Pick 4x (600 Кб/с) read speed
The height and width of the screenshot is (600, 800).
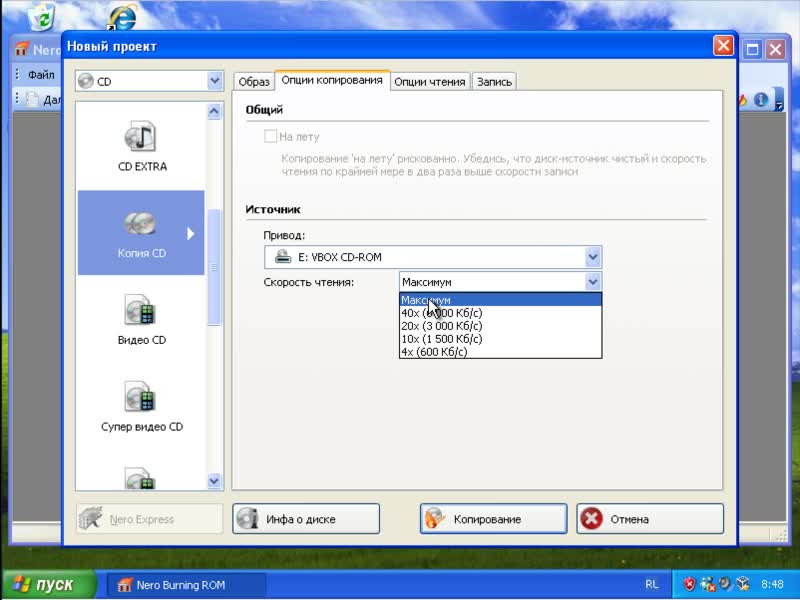click(501, 352)
